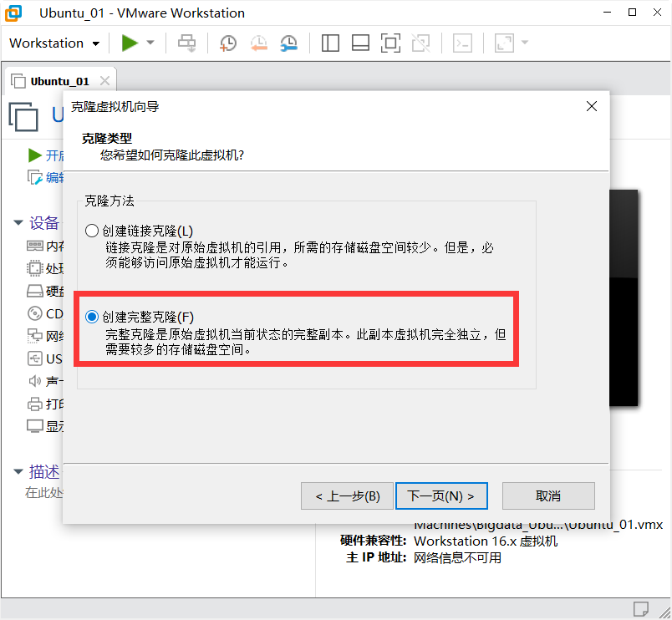Viewport: 672px width, 620px height.
Task: Click the printer device icon
Action: pos(35,404)
